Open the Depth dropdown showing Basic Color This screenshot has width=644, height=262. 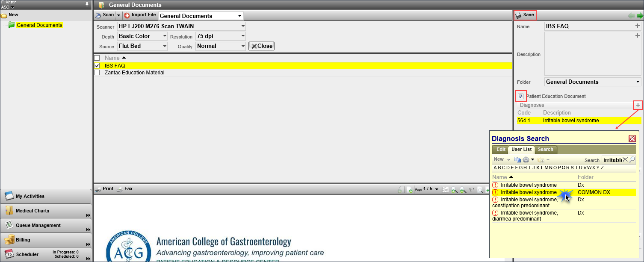142,36
